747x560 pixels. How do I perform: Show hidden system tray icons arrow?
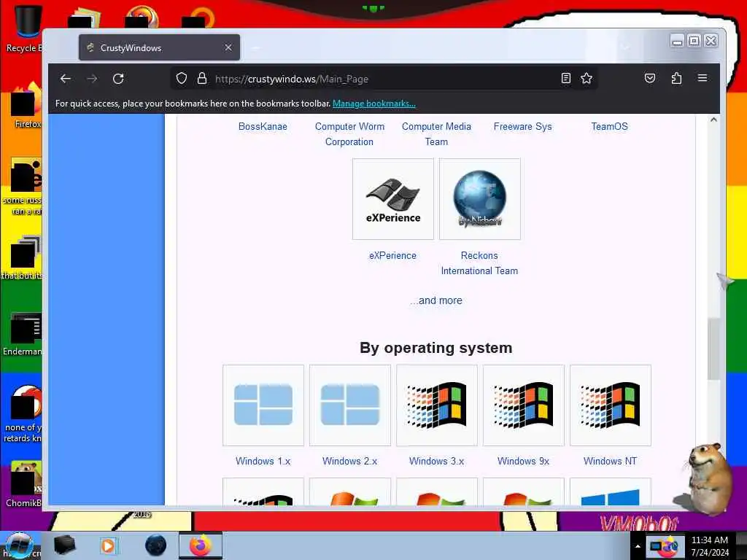638,546
